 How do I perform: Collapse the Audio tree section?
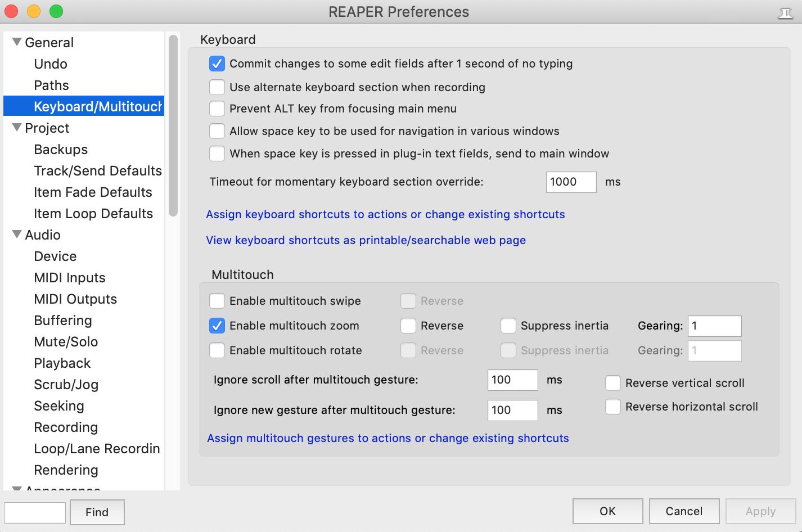click(17, 235)
